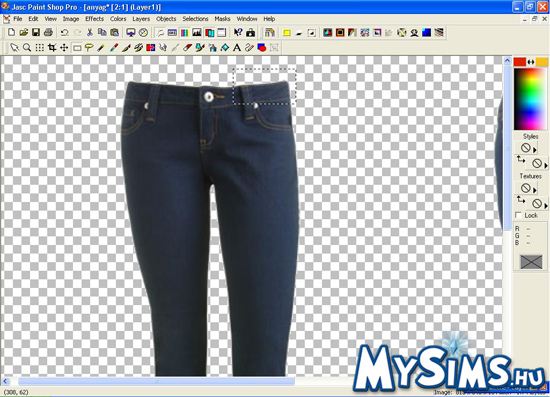550x397 pixels.
Task: Click the horizontal scrollbar thumb
Action: [x=156, y=381]
